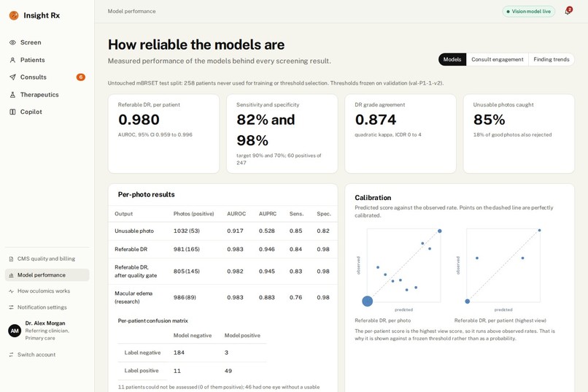Click the sliders icon beside Notification settings
The image size is (588, 392).
[11, 307]
